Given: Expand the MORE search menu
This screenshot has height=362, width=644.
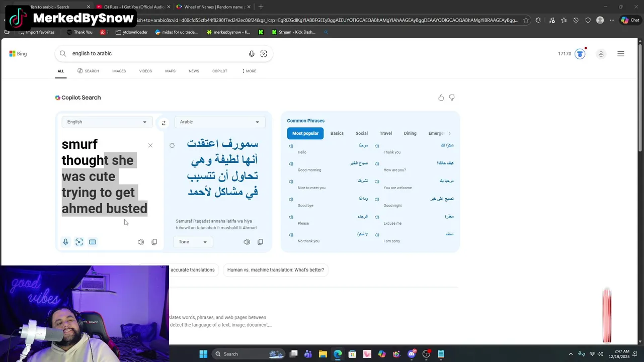Looking at the screenshot, I should [x=249, y=71].
